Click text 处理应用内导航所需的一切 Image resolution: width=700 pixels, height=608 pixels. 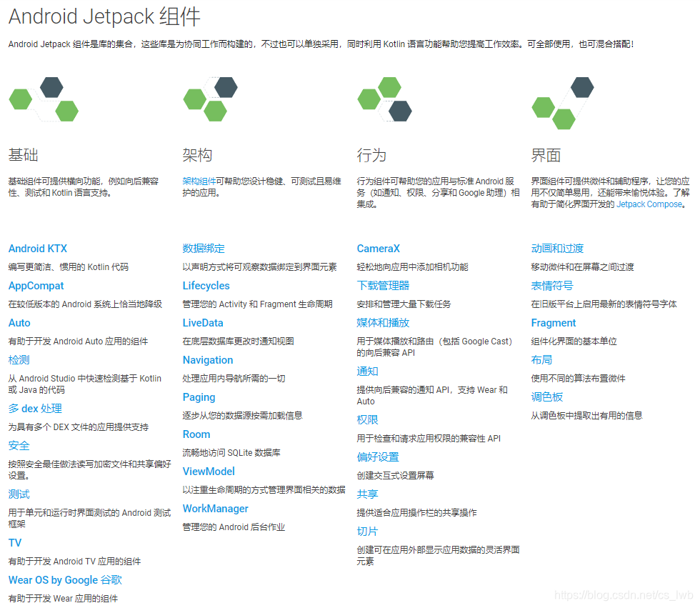pyautogui.click(x=234, y=379)
